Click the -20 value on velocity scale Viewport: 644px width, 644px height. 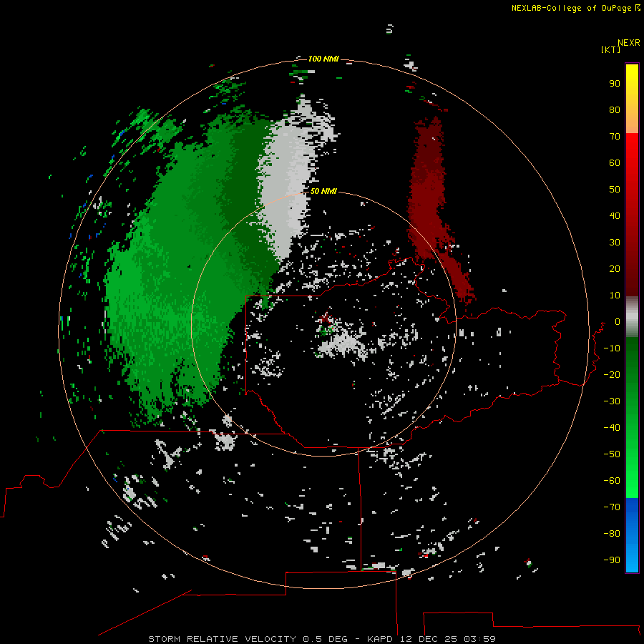click(612, 374)
